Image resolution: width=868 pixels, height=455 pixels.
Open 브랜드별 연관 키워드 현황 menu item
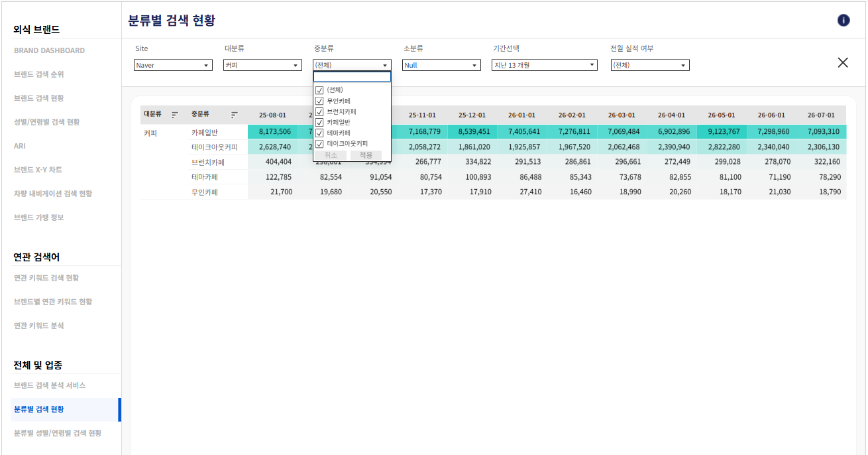click(x=53, y=302)
